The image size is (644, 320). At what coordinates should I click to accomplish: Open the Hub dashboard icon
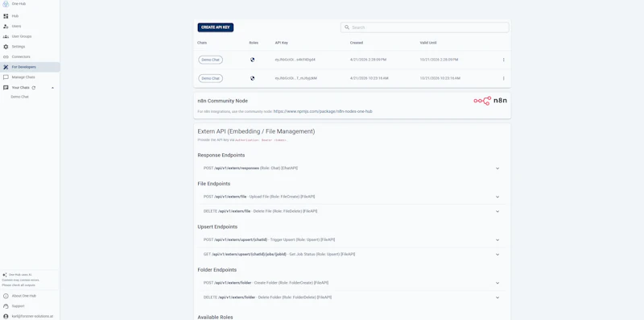tap(6, 16)
